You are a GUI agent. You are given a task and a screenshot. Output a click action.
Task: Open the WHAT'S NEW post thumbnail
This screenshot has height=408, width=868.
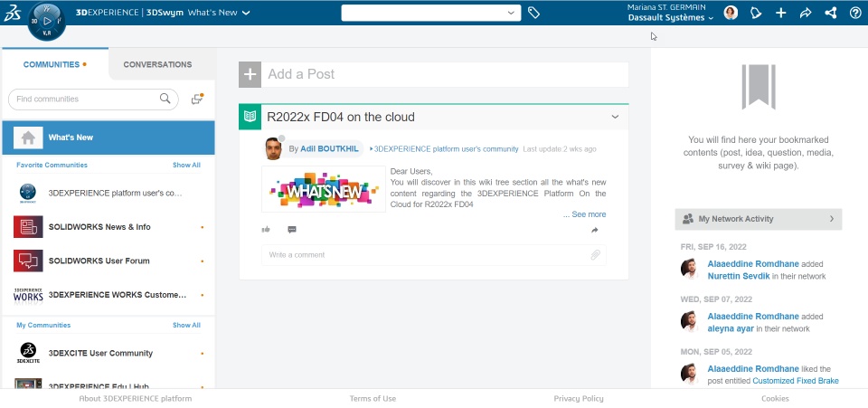click(324, 189)
